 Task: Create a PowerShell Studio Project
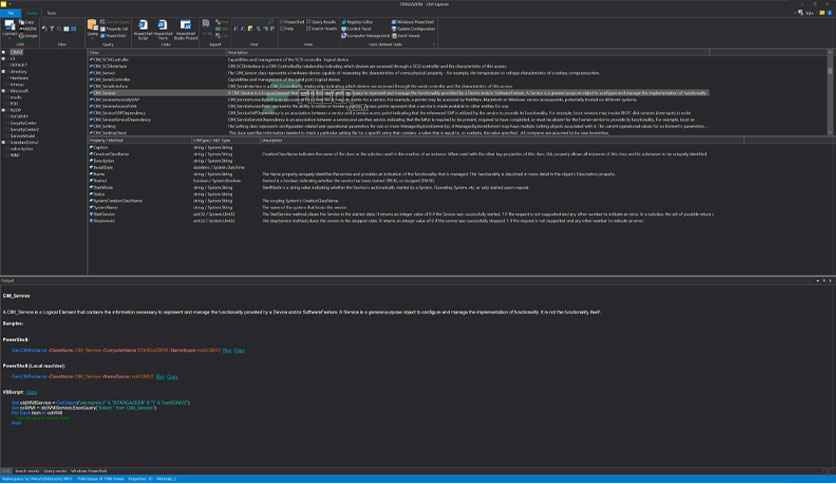click(x=186, y=30)
